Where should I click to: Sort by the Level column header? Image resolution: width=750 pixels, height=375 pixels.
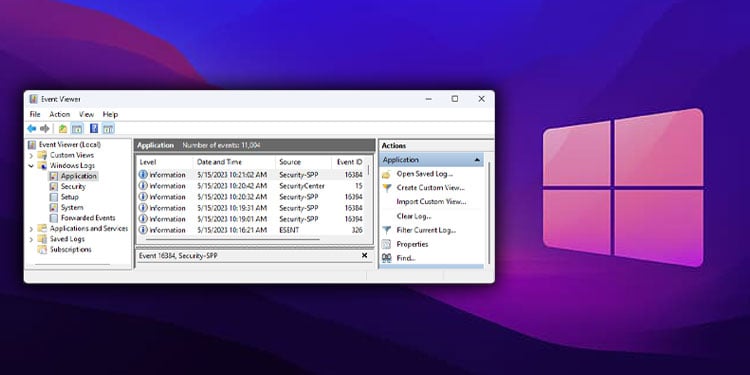coord(165,162)
